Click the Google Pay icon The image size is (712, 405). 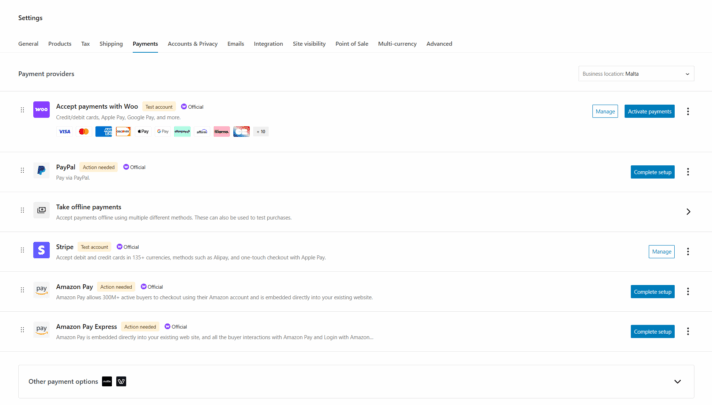[x=163, y=132]
